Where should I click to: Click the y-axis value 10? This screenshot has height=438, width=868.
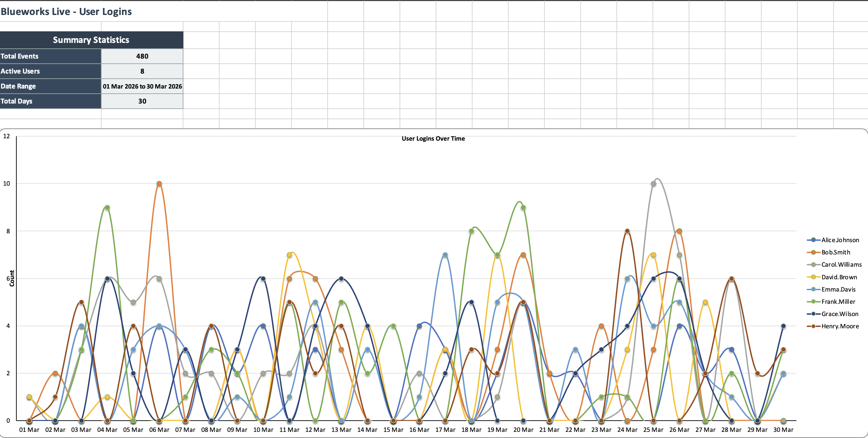[6, 184]
